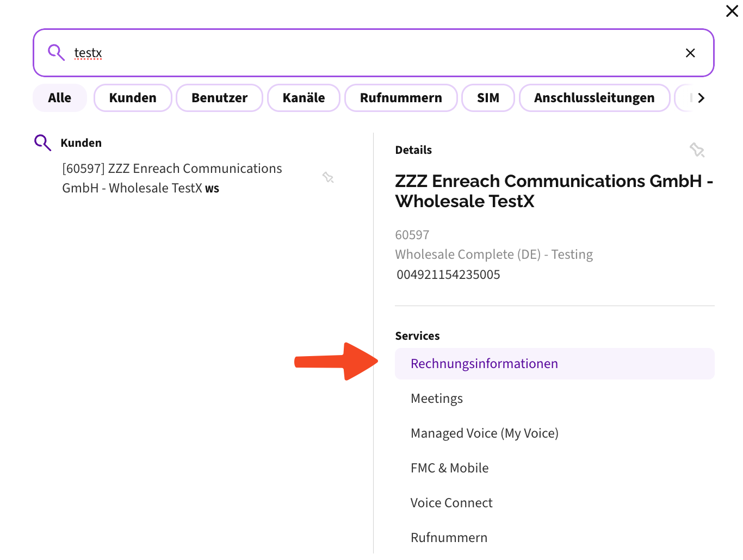Clear the search field using the X icon
This screenshot has height=560, width=743.
[x=690, y=53]
